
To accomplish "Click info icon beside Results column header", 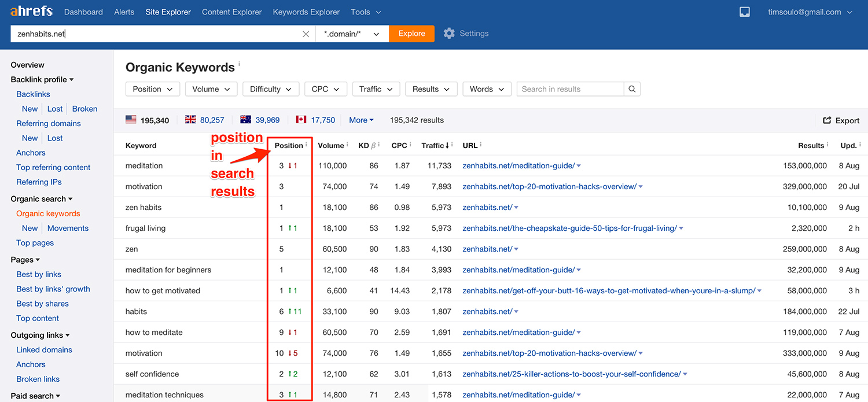I will pos(827,145).
